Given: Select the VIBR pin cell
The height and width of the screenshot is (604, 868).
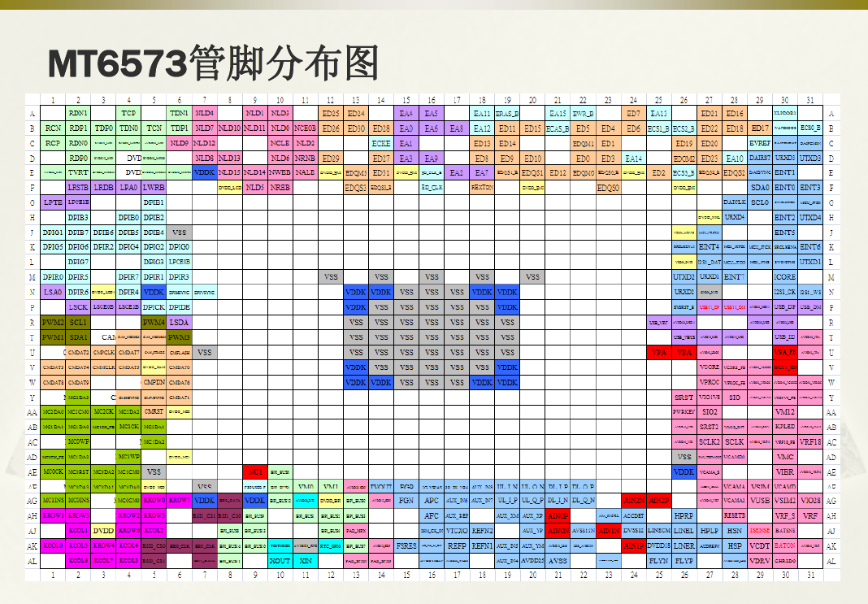Looking at the screenshot, I should 785,471.
